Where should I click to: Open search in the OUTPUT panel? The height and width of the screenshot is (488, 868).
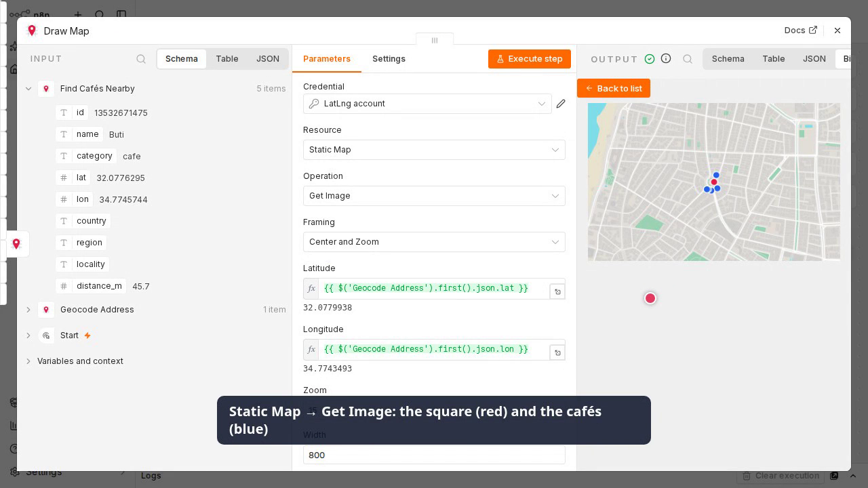(688, 59)
